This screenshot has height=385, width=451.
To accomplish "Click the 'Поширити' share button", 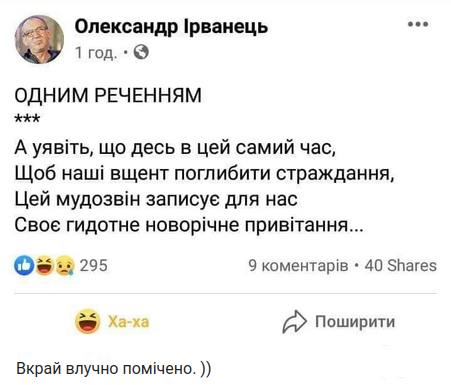I will 339,322.
